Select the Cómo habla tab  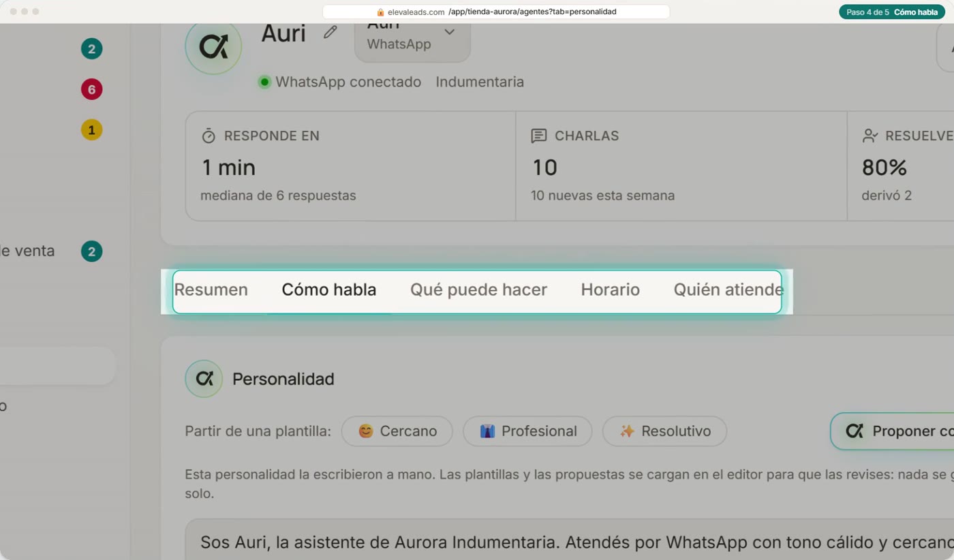(x=329, y=290)
